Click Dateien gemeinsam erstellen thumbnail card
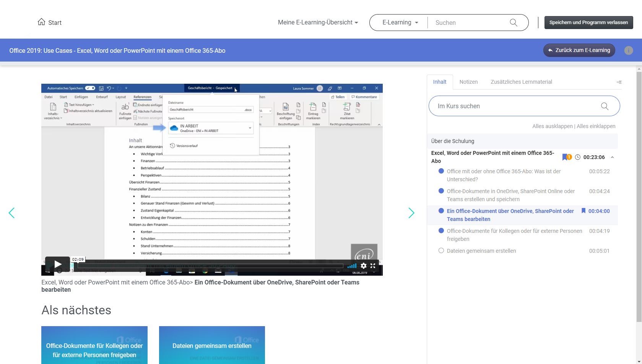642x364 pixels. pos(212,345)
